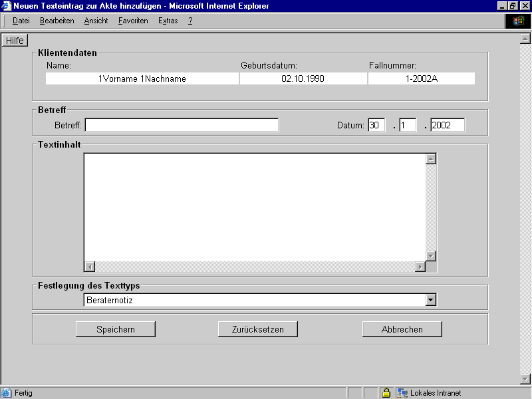Click the Internet Explorer page icon in title bar
This screenshot has width=532, height=399.
click(x=7, y=6)
